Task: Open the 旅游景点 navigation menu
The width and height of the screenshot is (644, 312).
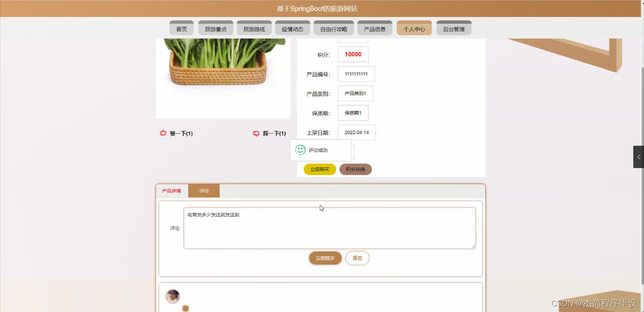Action: click(x=216, y=28)
